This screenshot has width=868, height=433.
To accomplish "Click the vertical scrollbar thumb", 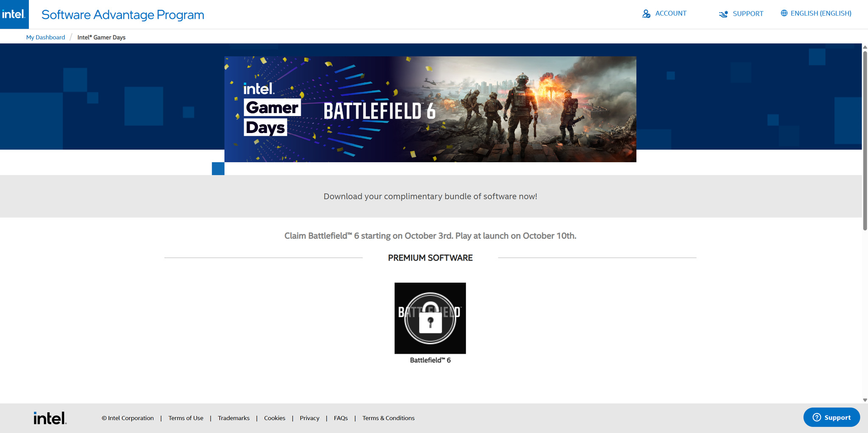I will pyautogui.click(x=865, y=141).
